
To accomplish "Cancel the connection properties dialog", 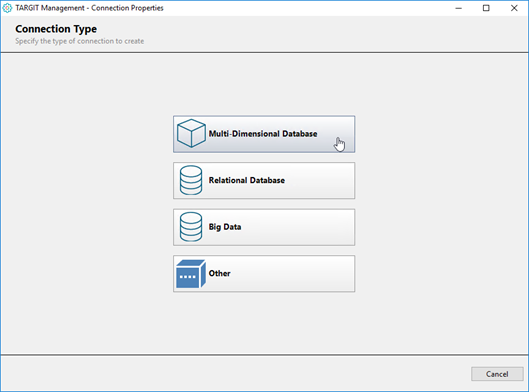I will click(497, 374).
